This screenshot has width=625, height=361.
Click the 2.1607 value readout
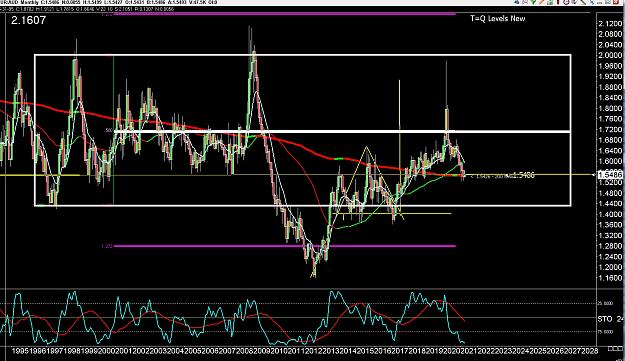pos(28,20)
